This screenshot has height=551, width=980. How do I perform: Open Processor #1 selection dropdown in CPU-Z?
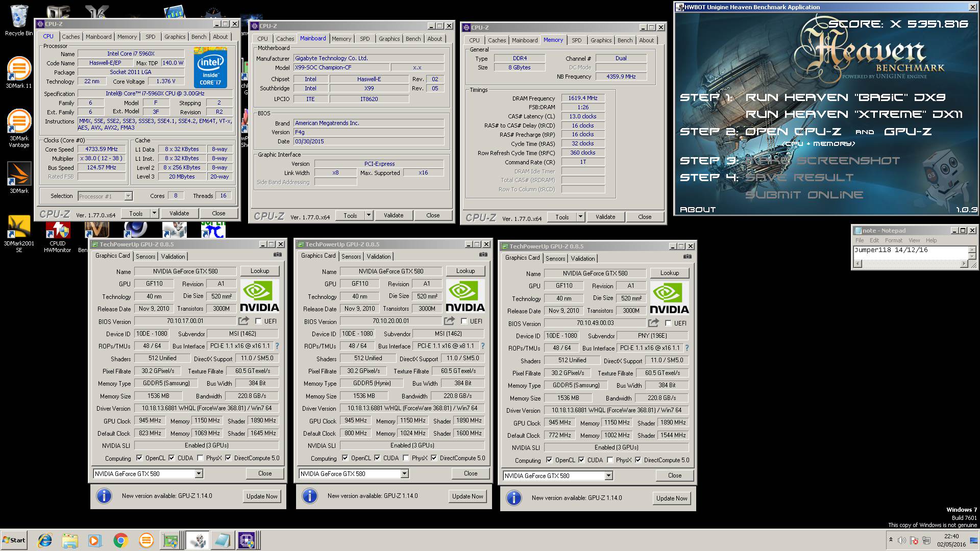pos(128,196)
